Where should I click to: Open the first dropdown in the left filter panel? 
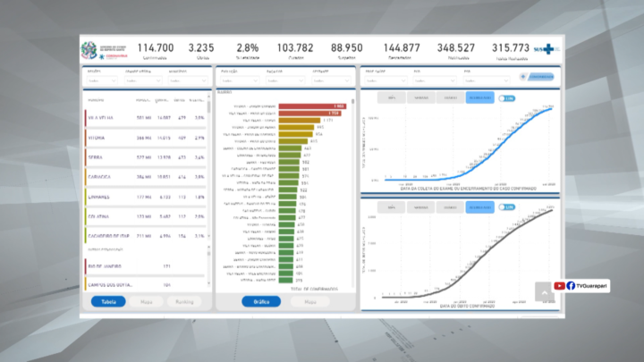pyautogui.click(x=102, y=80)
